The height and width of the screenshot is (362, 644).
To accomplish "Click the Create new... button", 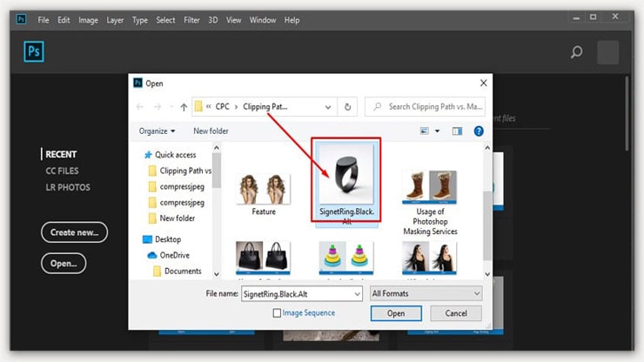I will (74, 231).
